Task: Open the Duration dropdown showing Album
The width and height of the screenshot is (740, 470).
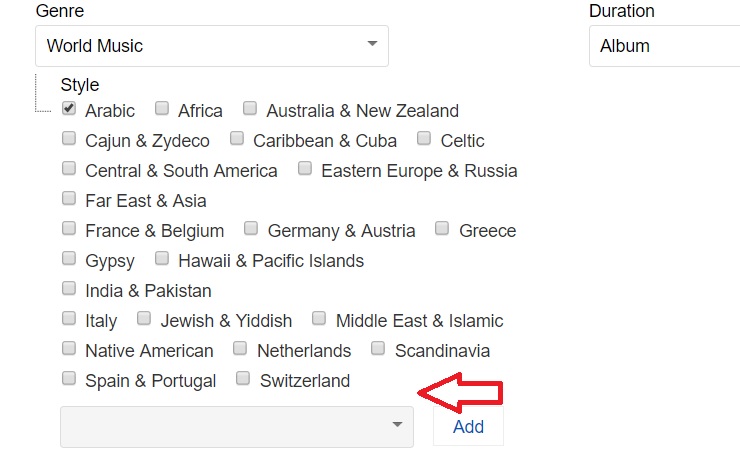Action: (x=665, y=46)
